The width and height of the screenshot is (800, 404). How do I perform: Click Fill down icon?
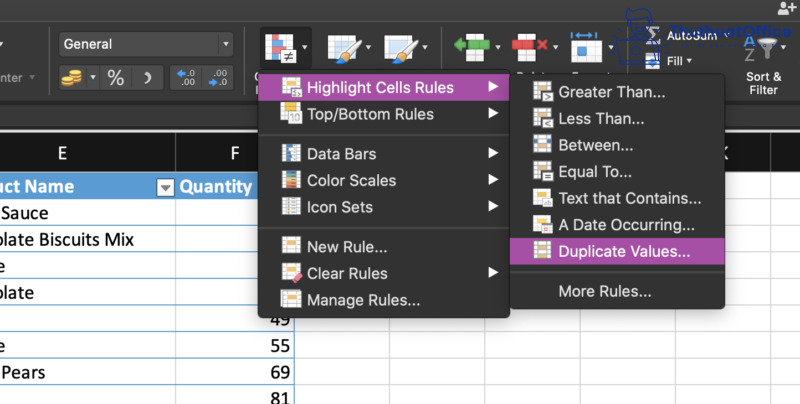click(653, 61)
